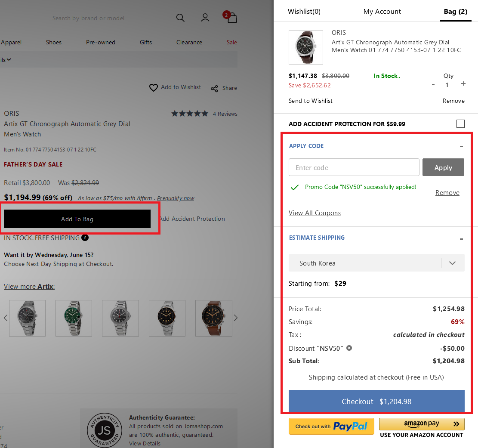Open Authenticity Guarantee View Details link
The image size is (478, 448).
click(145, 443)
